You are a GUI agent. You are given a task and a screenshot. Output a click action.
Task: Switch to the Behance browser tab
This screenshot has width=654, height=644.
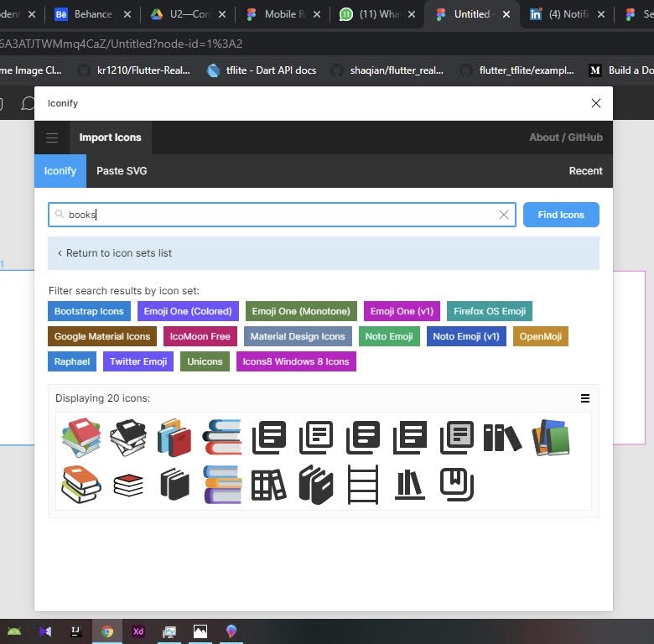point(92,14)
